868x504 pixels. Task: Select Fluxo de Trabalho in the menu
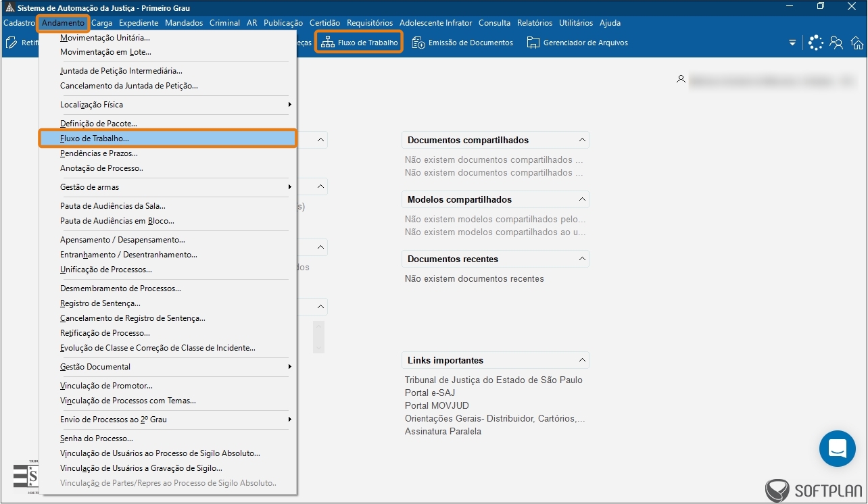tap(168, 138)
